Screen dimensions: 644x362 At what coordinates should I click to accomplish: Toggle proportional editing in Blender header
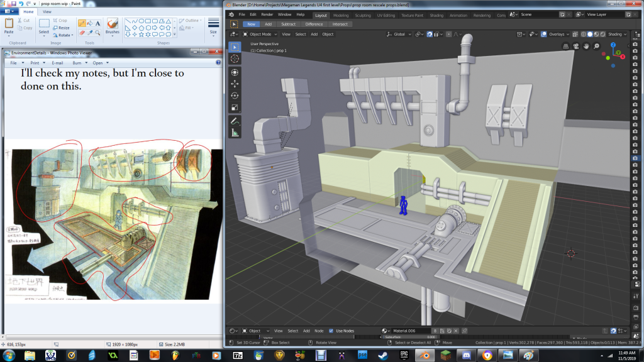coord(449,35)
